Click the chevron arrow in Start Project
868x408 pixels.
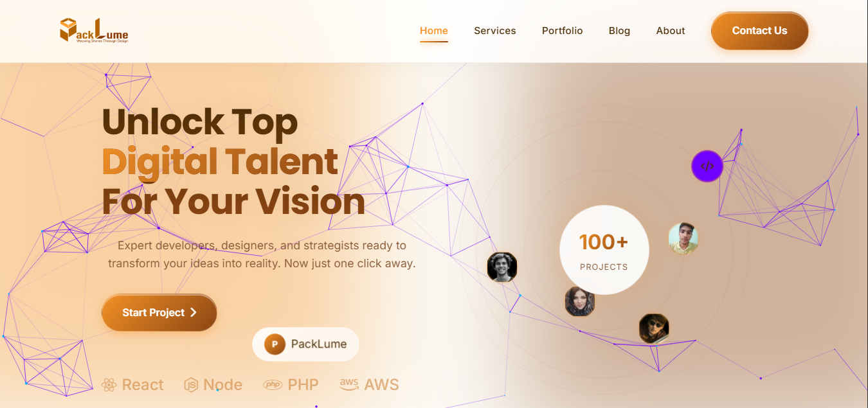pos(193,313)
